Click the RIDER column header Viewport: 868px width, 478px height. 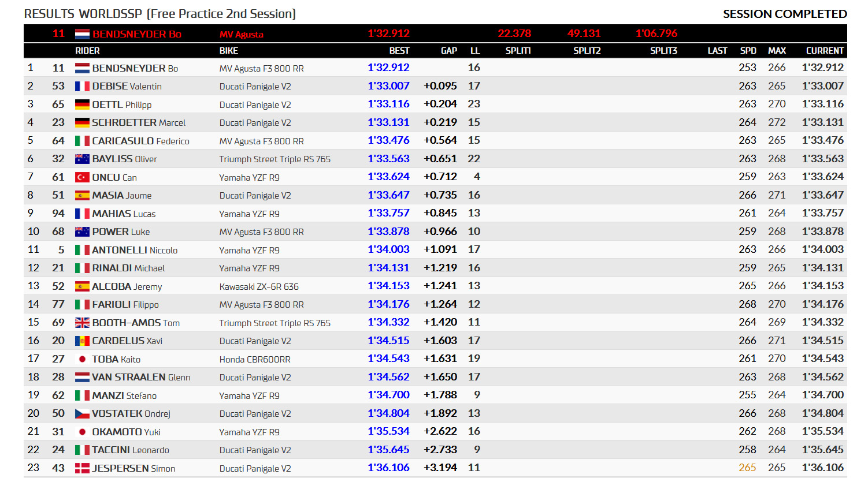[x=87, y=51]
